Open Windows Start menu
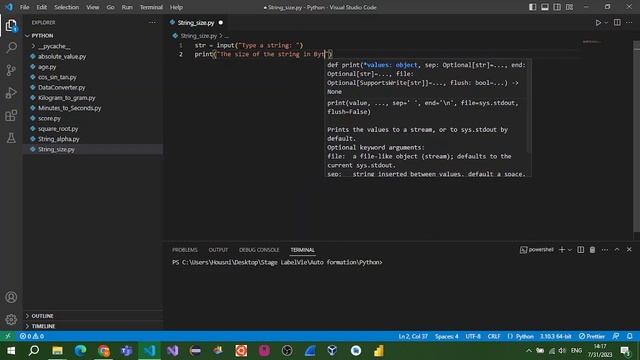Image resolution: width=640 pixels, height=360 pixels. [x=11, y=351]
